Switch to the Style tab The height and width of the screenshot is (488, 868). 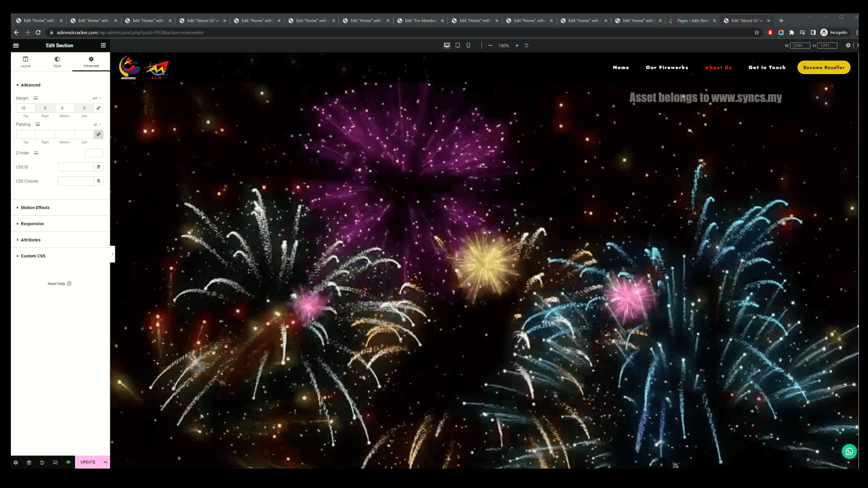(x=57, y=62)
